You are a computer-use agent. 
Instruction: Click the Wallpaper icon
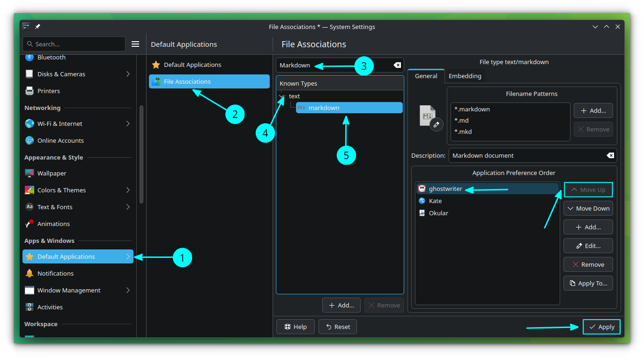(30, 173)
